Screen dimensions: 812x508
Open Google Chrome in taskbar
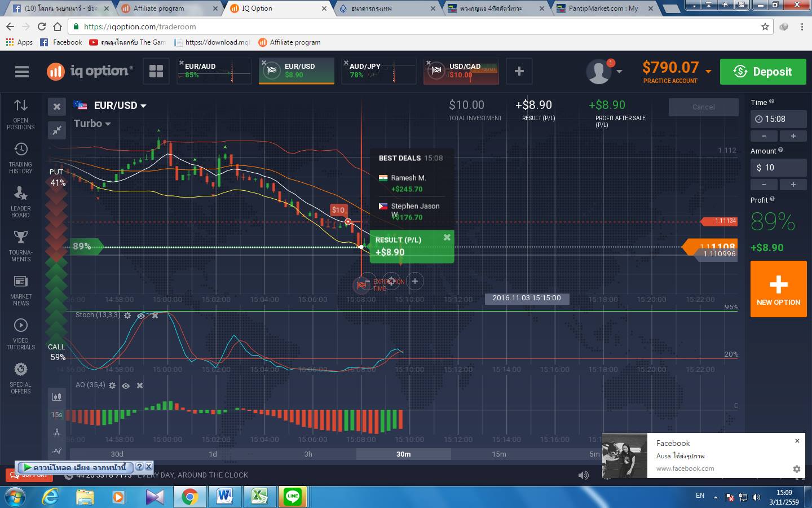click(189, 497)
